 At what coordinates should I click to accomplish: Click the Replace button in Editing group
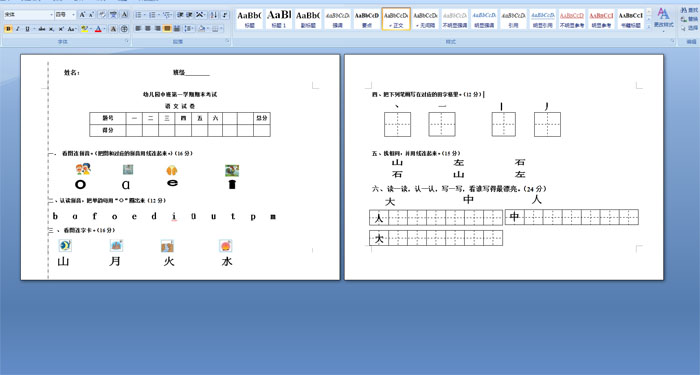coord(690,19)
